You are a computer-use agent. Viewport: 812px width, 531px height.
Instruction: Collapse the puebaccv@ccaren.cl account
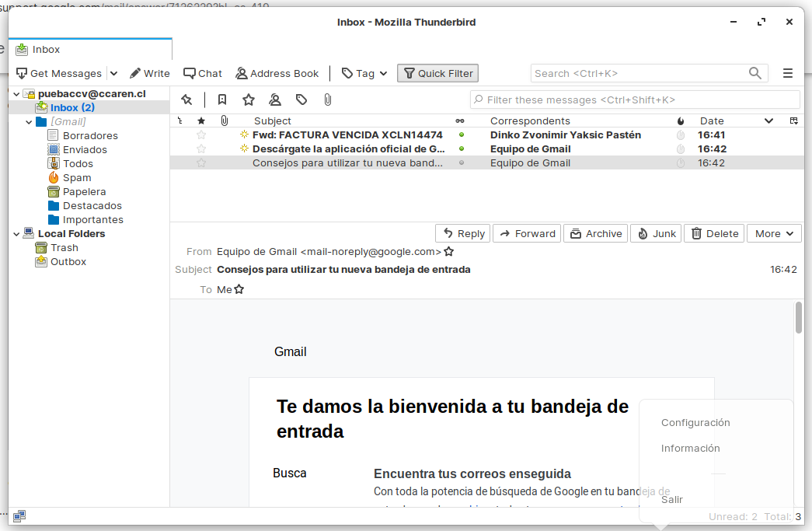point(16,94)
